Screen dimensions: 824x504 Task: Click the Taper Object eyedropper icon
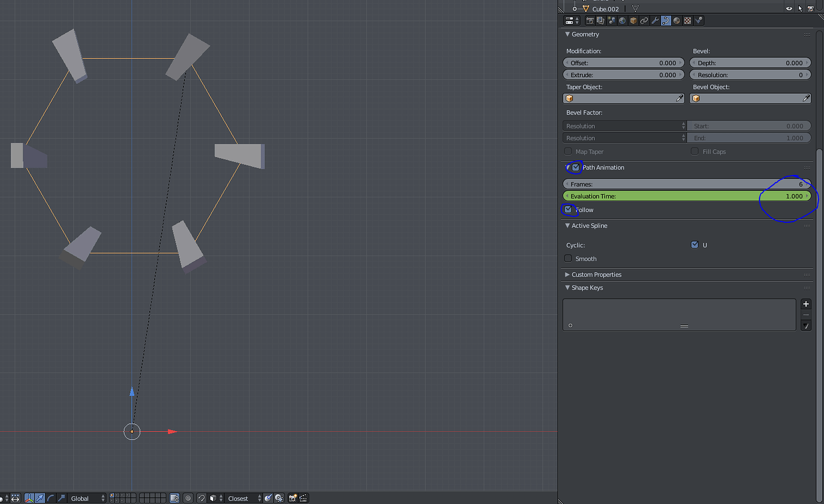point(680,99)
